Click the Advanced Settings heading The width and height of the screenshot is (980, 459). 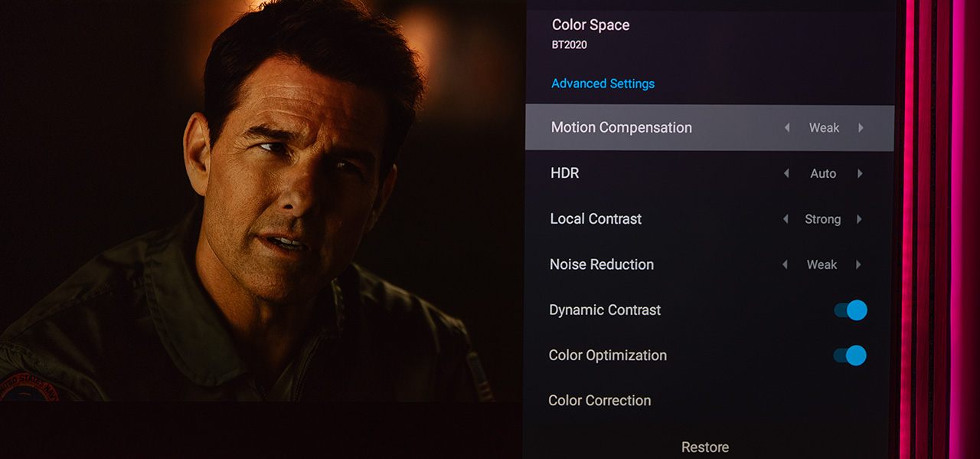[603, 84]
